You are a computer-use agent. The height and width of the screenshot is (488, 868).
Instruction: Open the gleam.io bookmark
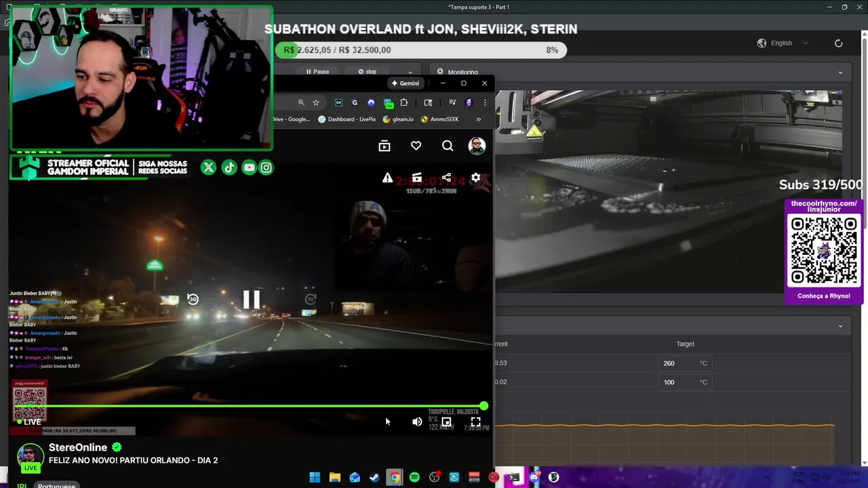[398, 119]
